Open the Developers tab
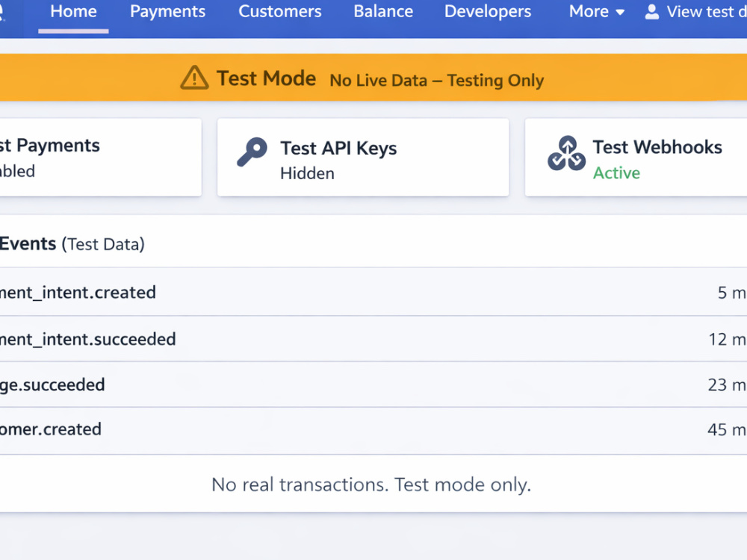 (x=487, y=11)
